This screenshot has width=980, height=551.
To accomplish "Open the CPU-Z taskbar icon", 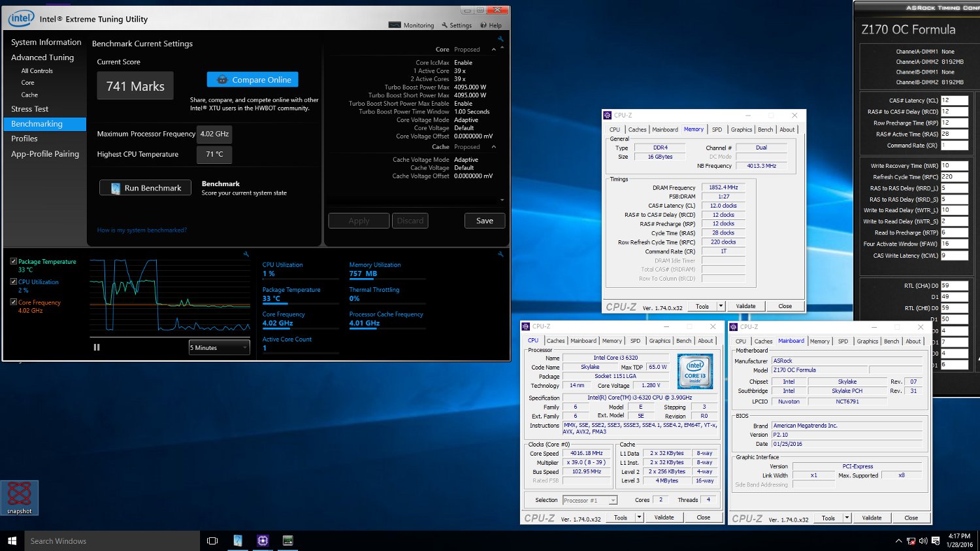I will 263,541.
